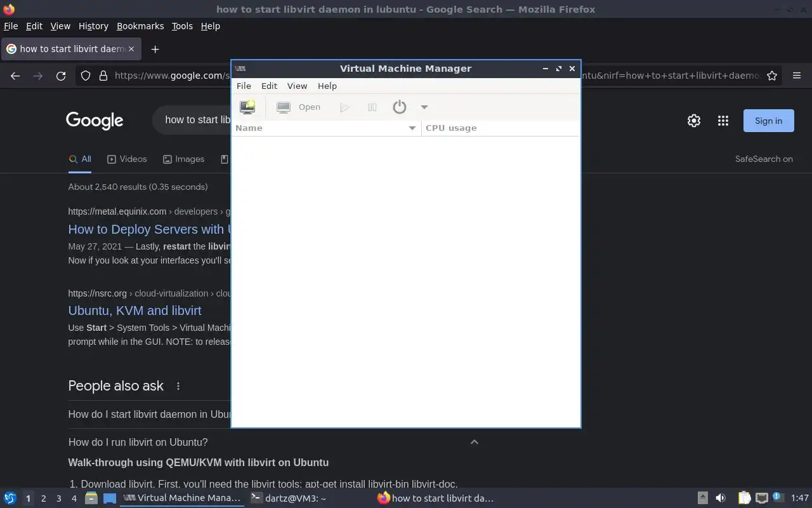Click the network tray icon
This screenshot has width=812, height=508.
tap(762, 498)
